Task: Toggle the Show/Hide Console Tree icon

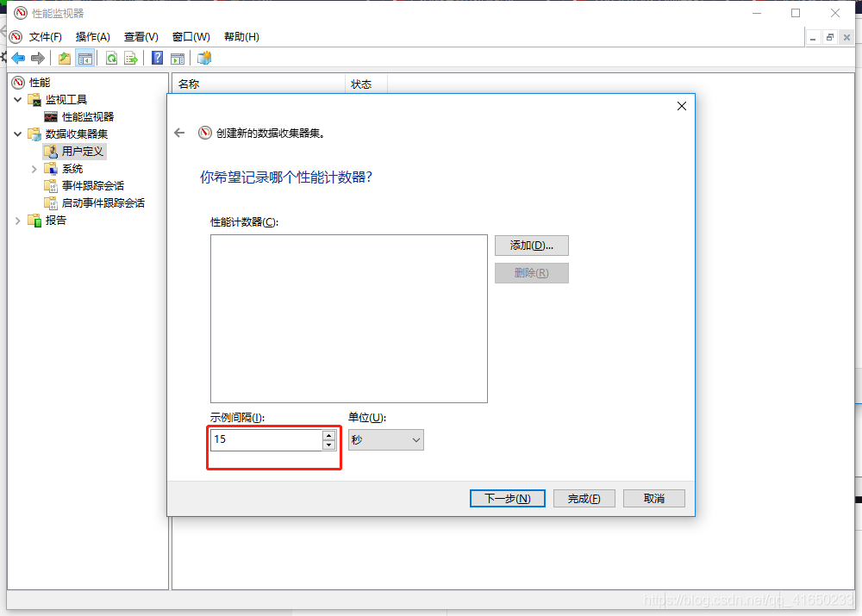Action: click(85, 58)
